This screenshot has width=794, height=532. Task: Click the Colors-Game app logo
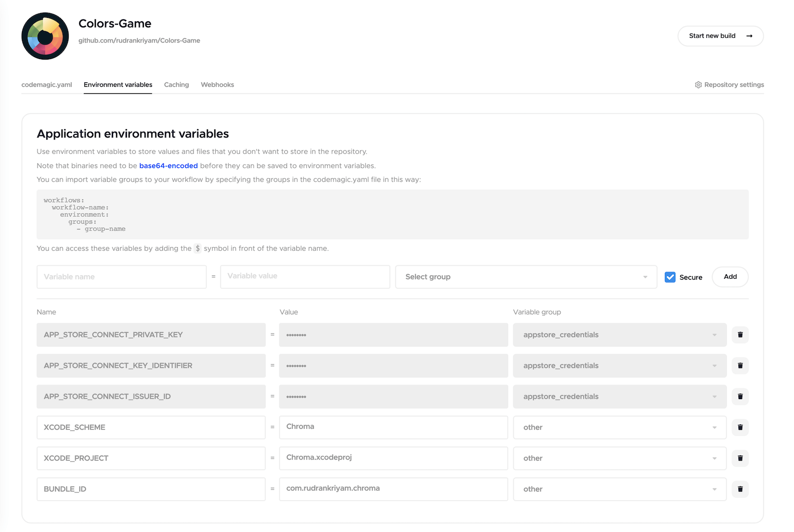[x=45, y=36]
